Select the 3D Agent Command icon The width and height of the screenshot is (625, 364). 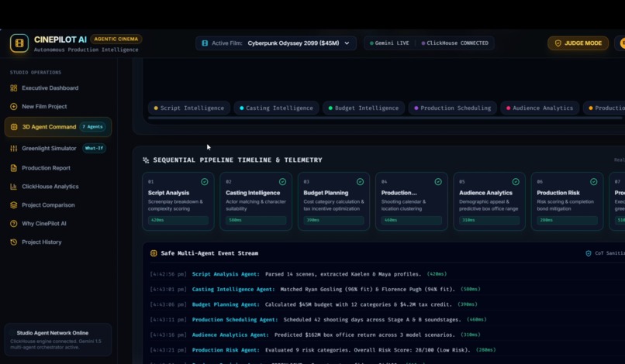click(14, 127)
